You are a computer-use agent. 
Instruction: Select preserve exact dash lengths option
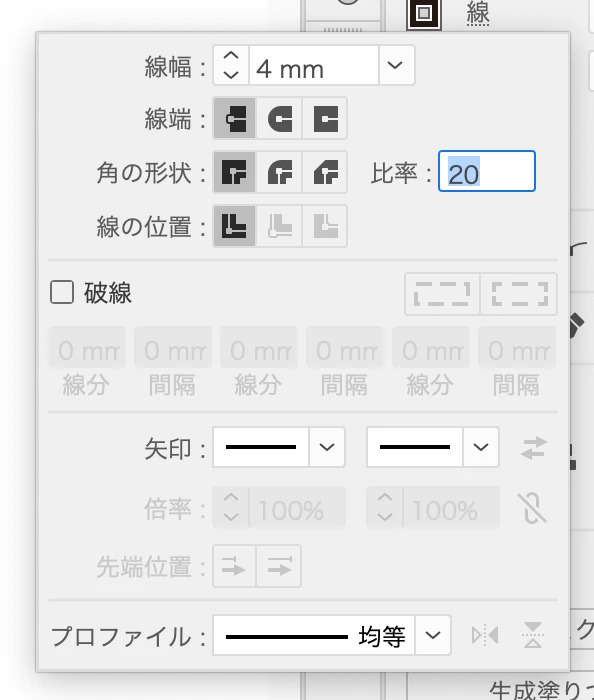442,294
